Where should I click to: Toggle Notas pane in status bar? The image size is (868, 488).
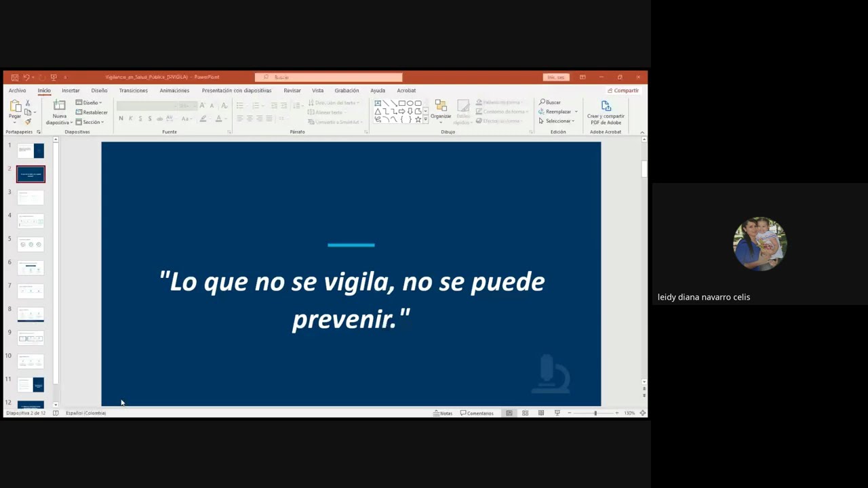pyautogui.click(x=443, y=413)
